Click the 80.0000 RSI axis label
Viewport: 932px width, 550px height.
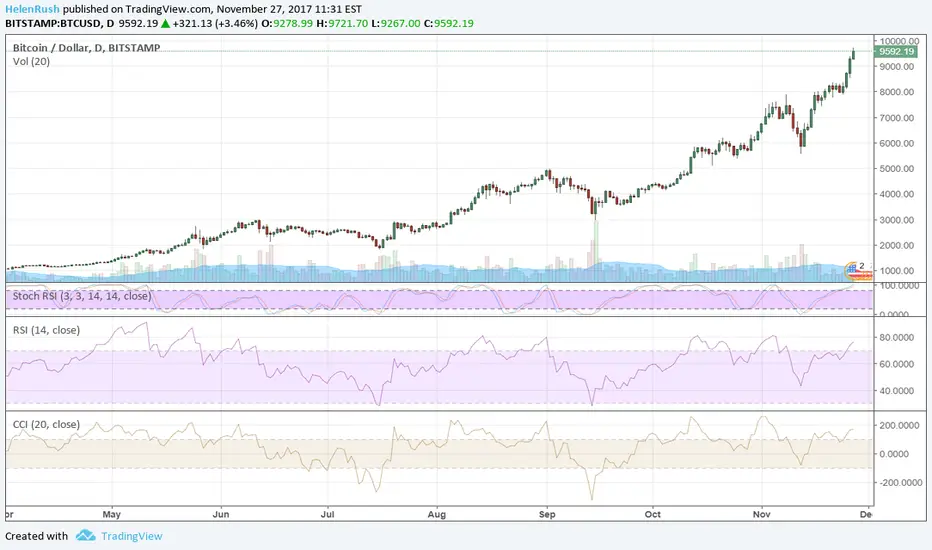pos(896,337)
